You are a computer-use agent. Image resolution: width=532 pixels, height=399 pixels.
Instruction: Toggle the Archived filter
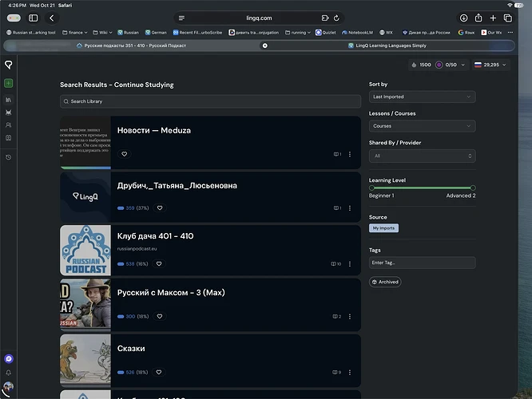click(385, 282)
